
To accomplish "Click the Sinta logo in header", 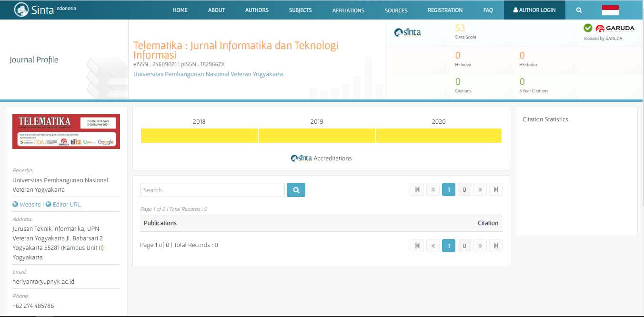I will pyautogui.click(x=45, y=10).
